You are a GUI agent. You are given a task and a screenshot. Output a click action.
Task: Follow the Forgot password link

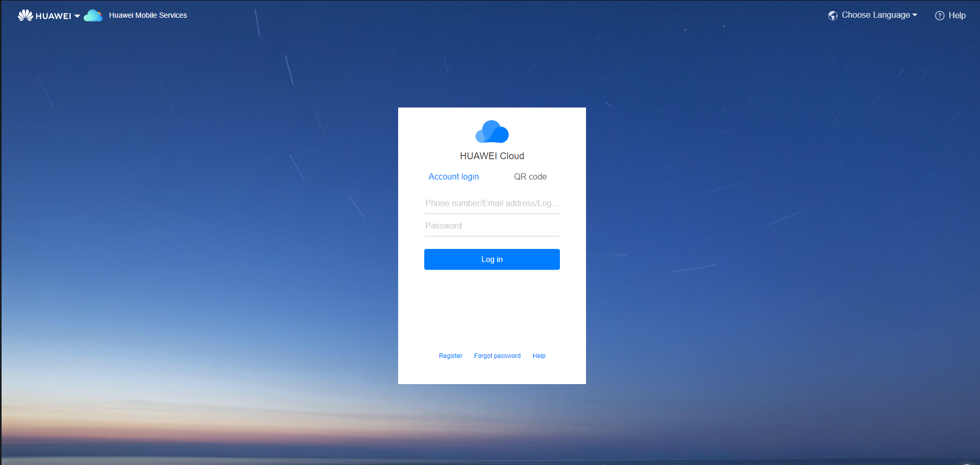point(497,356)
